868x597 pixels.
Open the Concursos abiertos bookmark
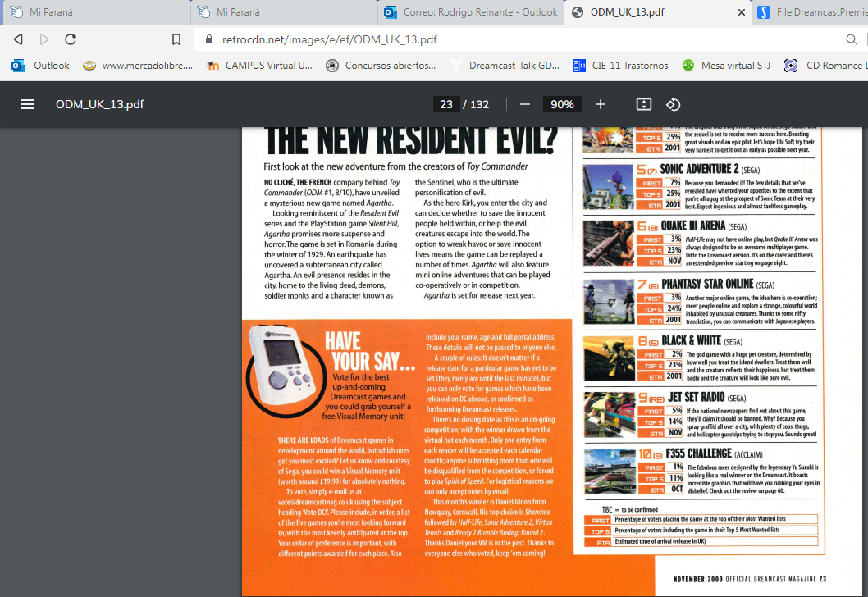pyautogui.click(x=381, y=66)
